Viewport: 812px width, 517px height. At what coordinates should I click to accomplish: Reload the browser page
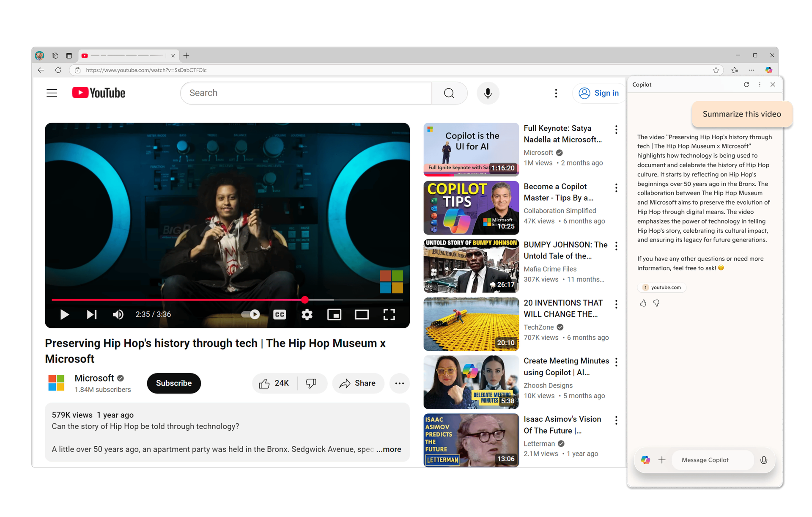coord(58,70)
